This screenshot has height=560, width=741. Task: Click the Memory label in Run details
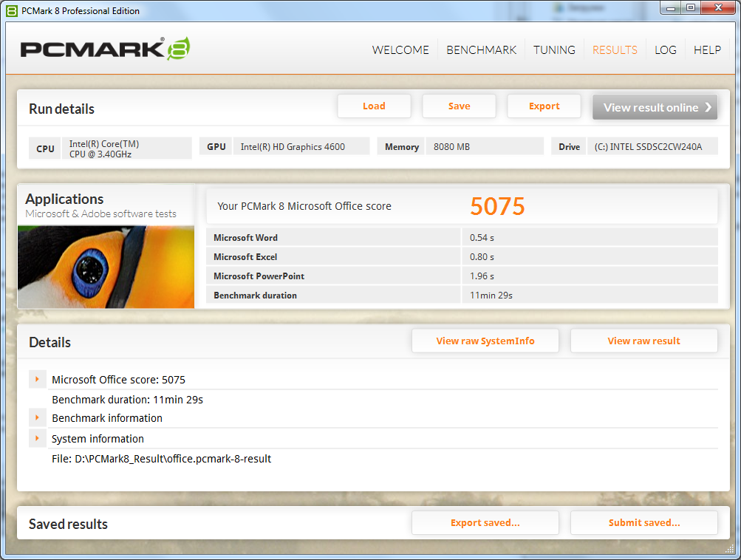click(x=400, y=146)
